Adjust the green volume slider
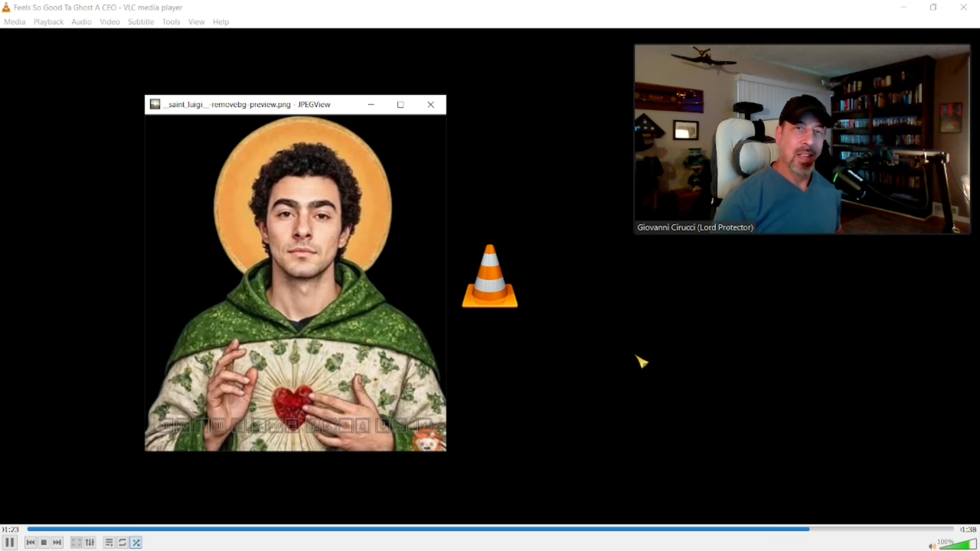This screenshot has height=551, width=980. pyautogui.click(x=958, y=545)
